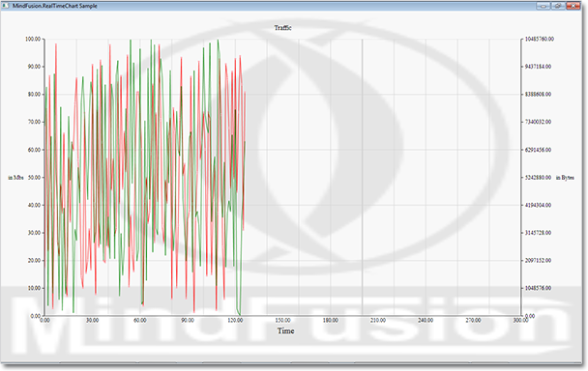Viewport: 588px width, 371px height.
Task: Click the 'in Mbs' left axis label
Action: 15,177
